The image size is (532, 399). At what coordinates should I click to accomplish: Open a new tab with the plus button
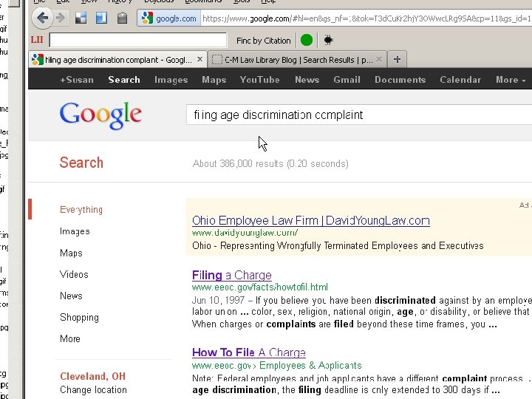[x=397, y=60]
